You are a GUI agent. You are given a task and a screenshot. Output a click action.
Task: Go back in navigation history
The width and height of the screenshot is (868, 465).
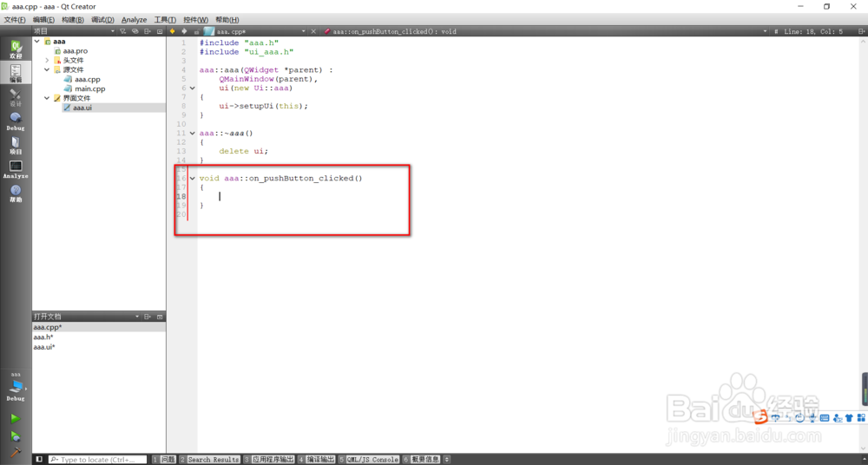172,31
